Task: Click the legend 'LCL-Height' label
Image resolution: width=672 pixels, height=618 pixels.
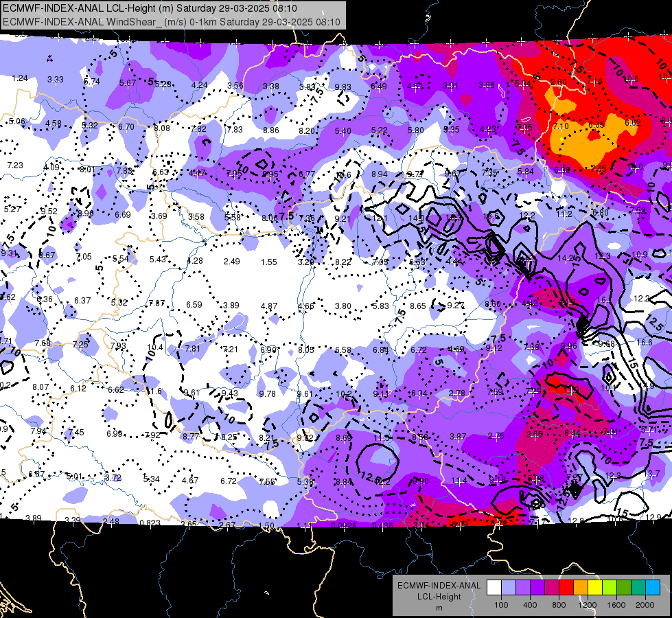Action: pos(439,597)
